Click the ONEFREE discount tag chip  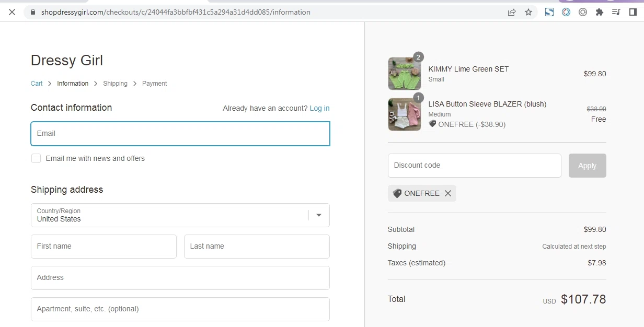422,193
